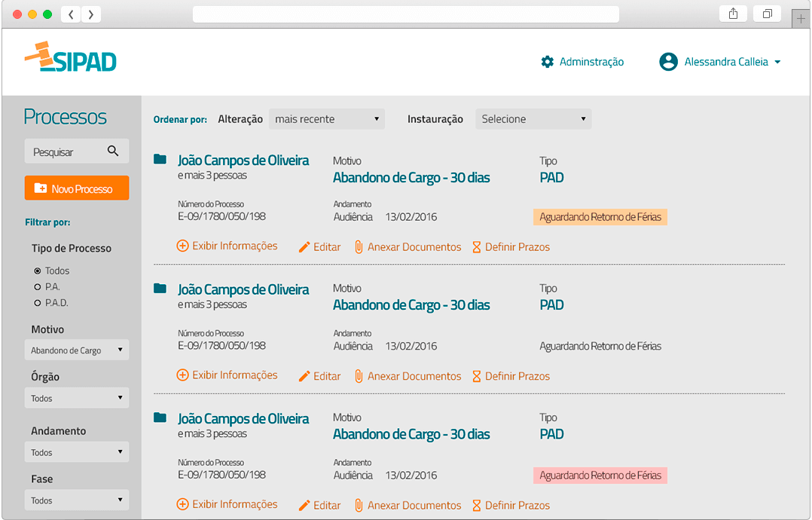The height and width of the screenshot is (520, 812).
Task: Click the Pesquisar search field
Action: 66,151
